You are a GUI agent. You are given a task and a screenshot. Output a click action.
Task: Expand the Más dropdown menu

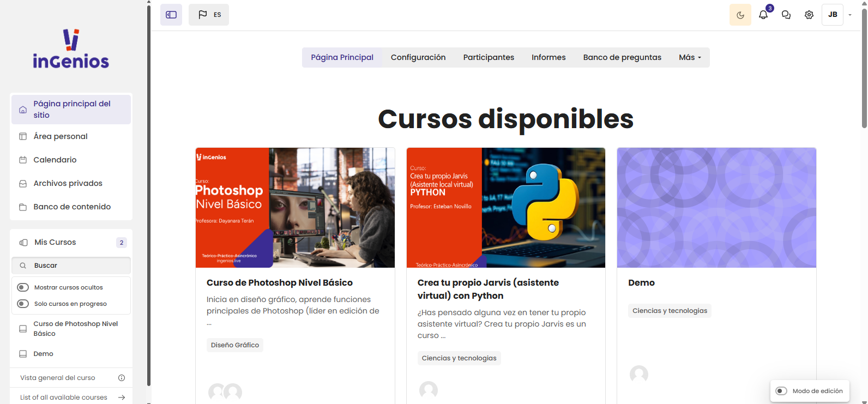pos(690,57)
